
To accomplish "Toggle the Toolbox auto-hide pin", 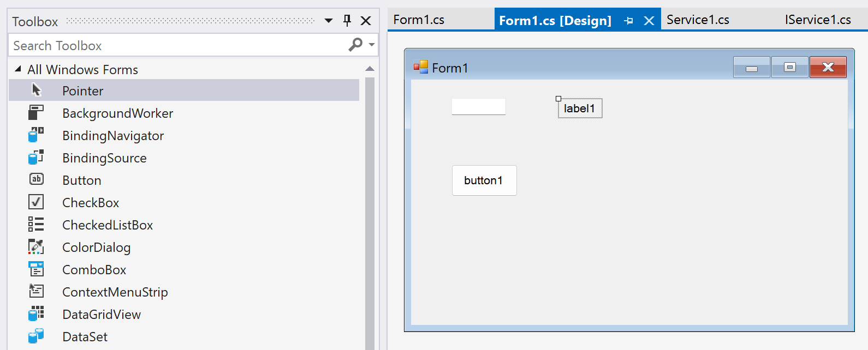I will (x=347, y=21).
